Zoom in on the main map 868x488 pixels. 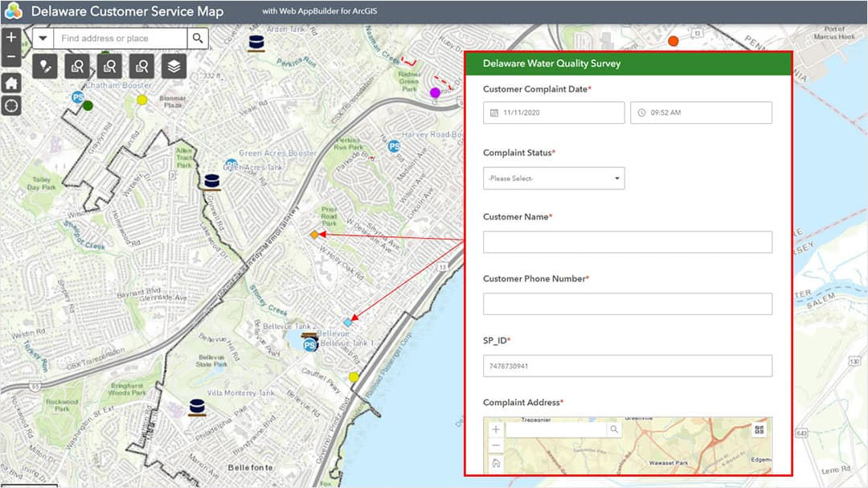(x=11, y=37)
